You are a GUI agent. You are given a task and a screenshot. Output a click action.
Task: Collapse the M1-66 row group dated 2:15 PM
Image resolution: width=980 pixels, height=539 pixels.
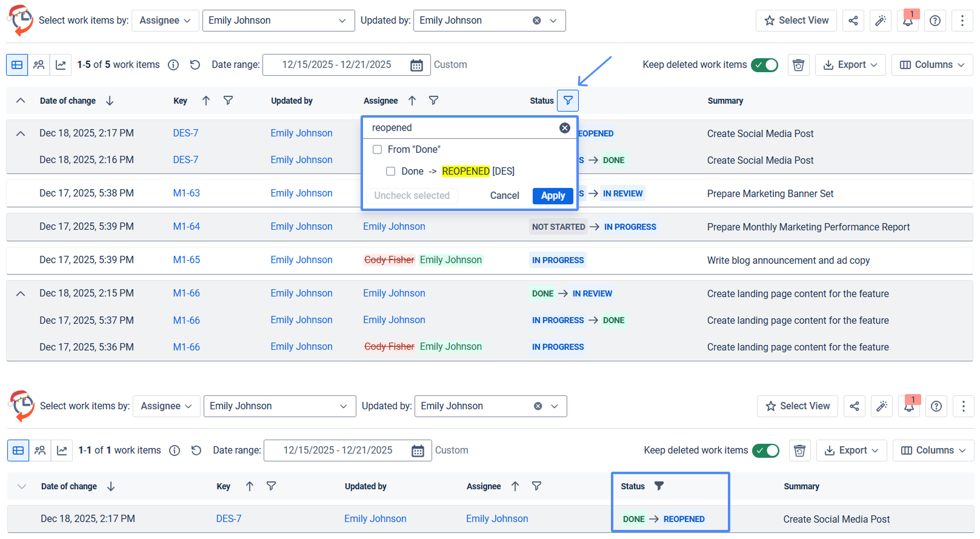(21, 293)
